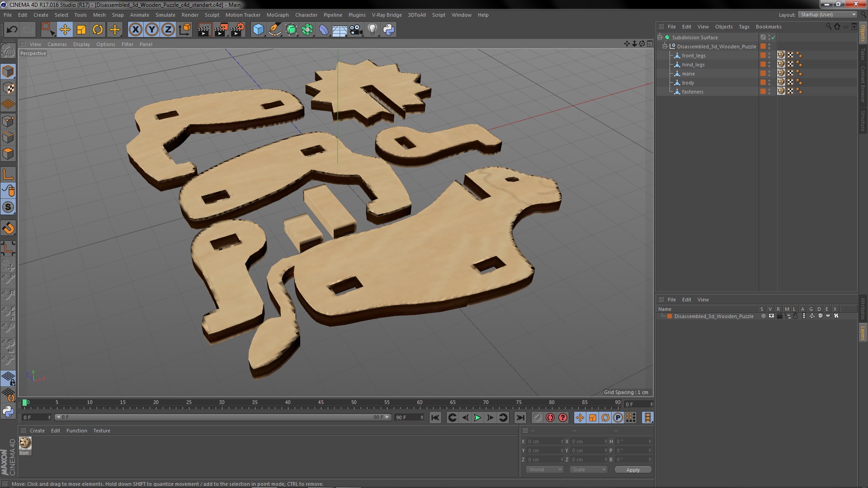The image size is (868, 488).
Task: Toggle Z-axis lock
Action: point(168,30)
